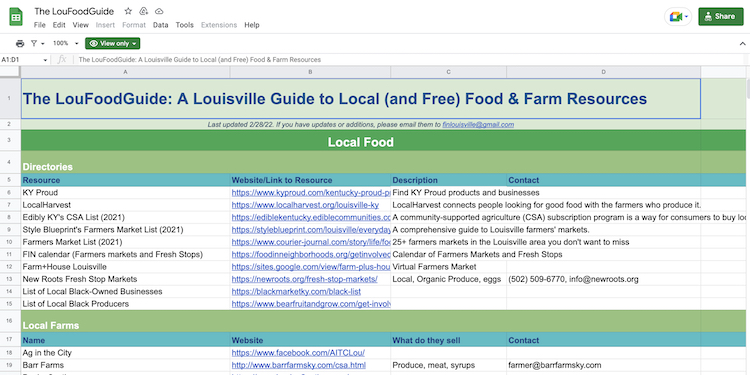This screenshot has width=750, height=375.
Task: Open the Facebook AITCLou link
Action: pos(298,353)
